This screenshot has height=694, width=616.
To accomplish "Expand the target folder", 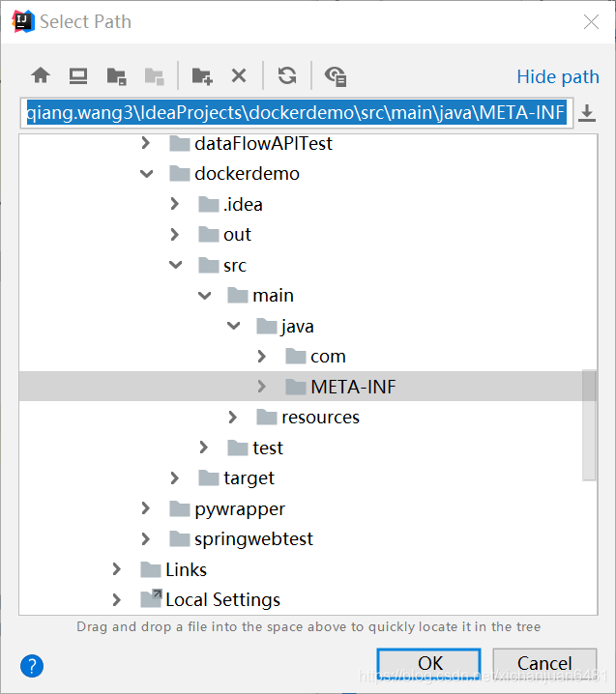I will (174, 478).
